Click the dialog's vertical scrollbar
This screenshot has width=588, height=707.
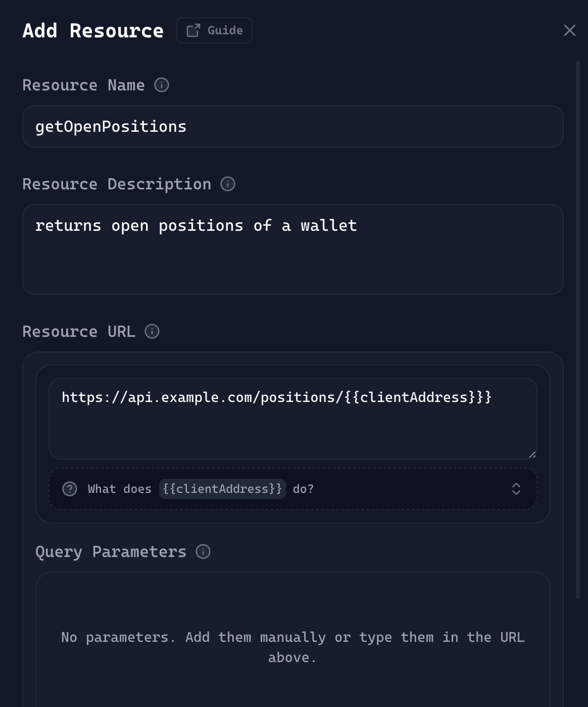[578, 328]
